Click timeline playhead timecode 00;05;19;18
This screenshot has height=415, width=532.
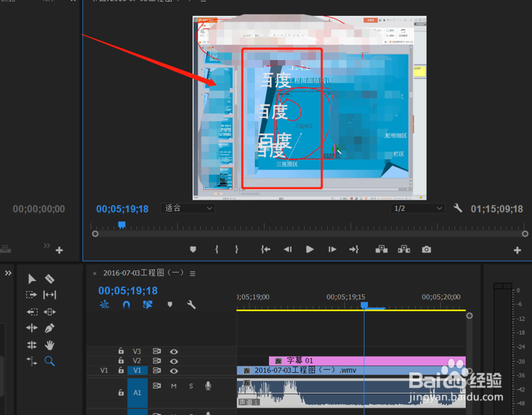(x=128, y=291)
